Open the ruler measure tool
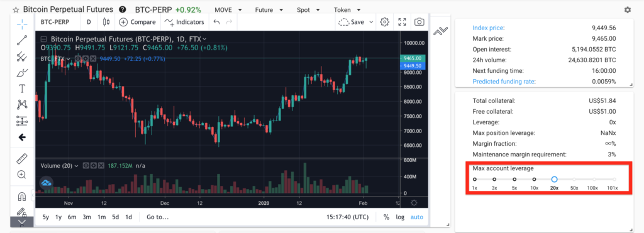 point(22,158)
